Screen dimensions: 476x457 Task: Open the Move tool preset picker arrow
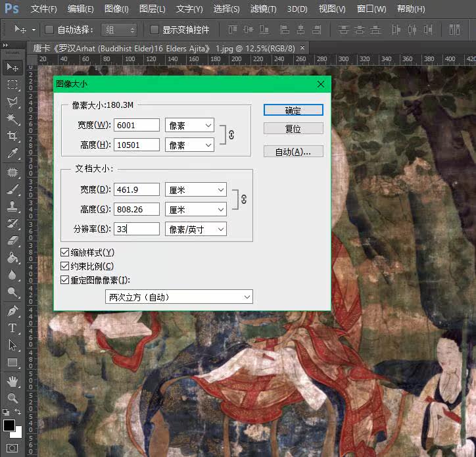click(x=34, y=30)
